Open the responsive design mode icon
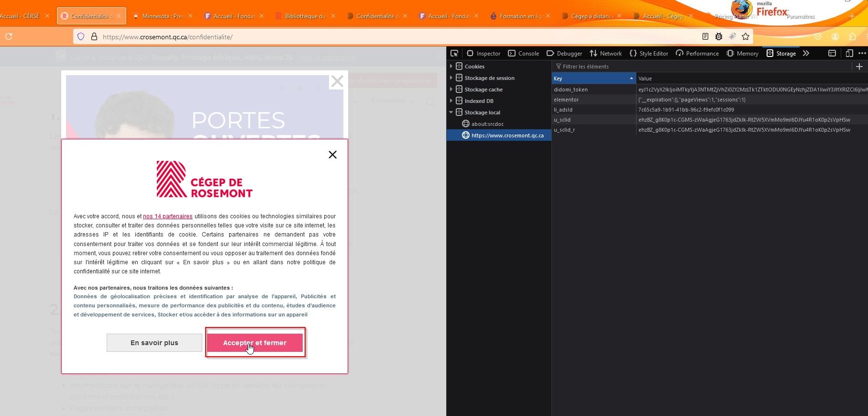Image resolution: width=868 pixels, height=416 pixels. tap(849, 53)
